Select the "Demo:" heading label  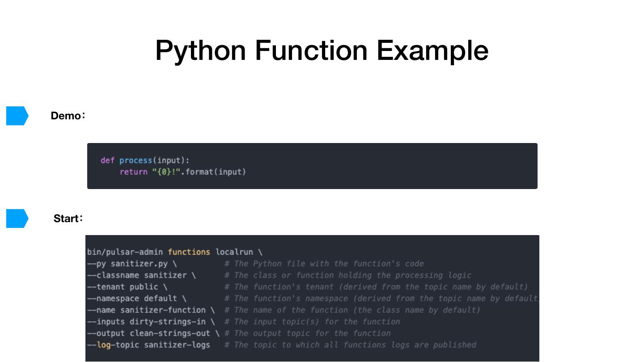68,116
